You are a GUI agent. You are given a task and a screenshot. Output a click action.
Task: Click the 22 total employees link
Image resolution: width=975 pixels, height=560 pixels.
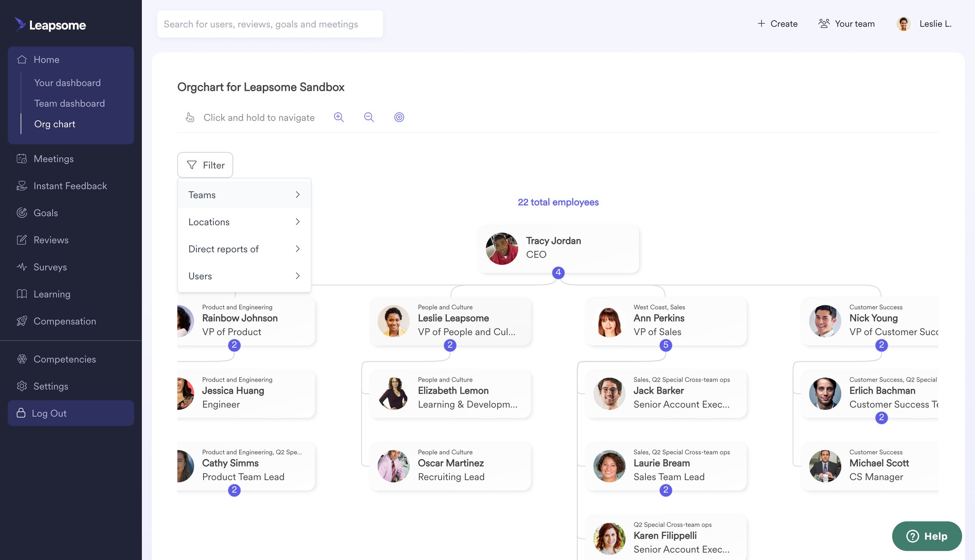pyautogui.click(x=558, y=202)
